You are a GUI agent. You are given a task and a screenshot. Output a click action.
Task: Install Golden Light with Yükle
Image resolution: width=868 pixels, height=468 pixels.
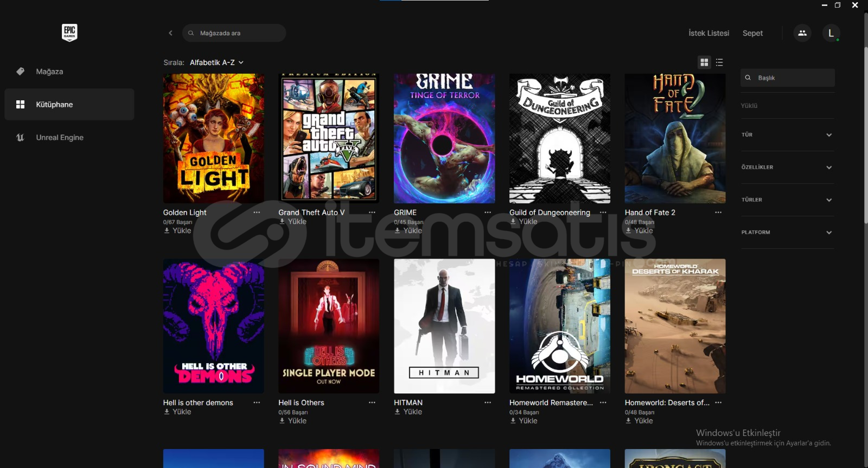coord(177,230)
